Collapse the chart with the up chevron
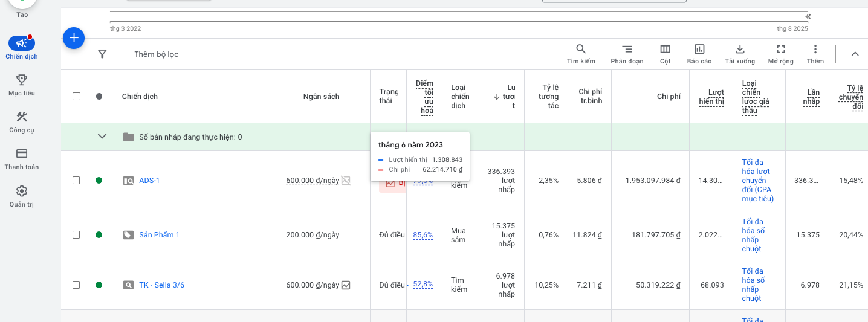Viewport: 868px width, 322px height. [x=855, y=54]
